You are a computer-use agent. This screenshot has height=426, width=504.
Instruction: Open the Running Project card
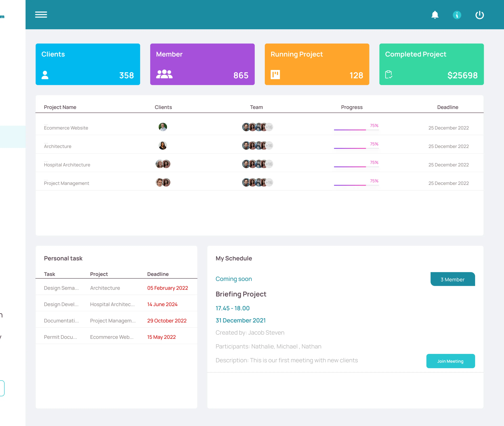317,64
